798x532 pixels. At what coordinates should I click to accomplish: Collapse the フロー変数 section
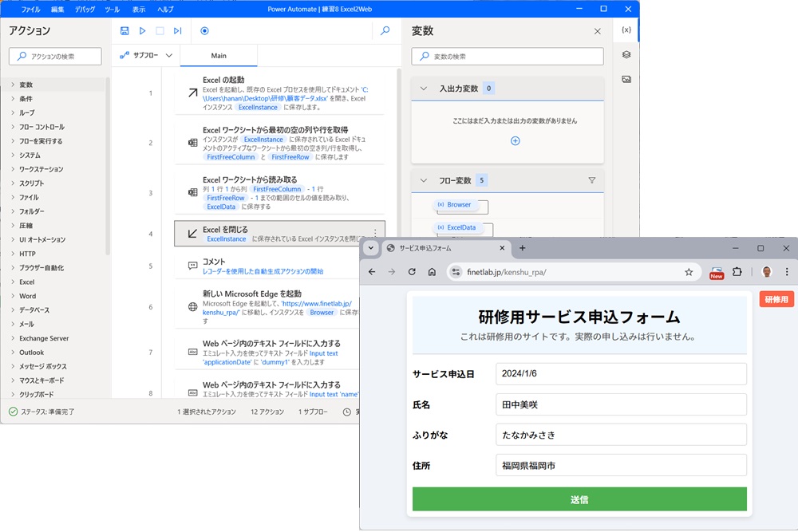pyautogui.click(x=424, y=180)
